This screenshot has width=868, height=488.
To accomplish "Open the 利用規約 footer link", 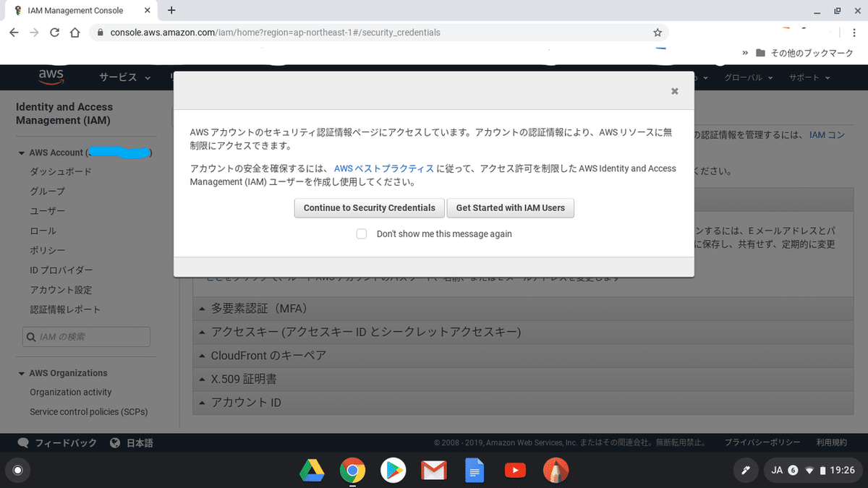I will click(832, 442).
